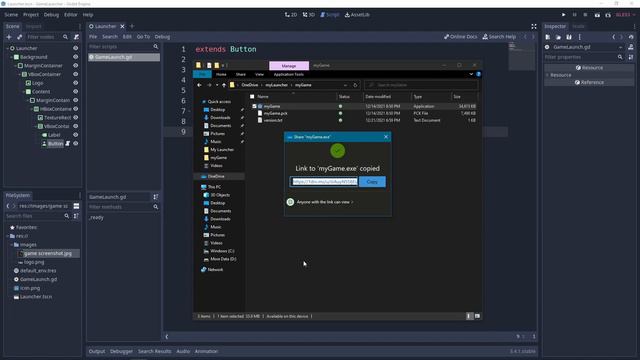Viewport: 640px width, 360px height.
Task: Open the Scene menu
Action: click(11, 15)
